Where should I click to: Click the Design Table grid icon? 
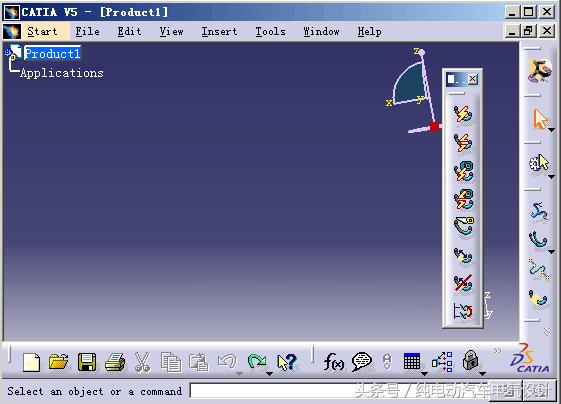click(x=412, y=361)
